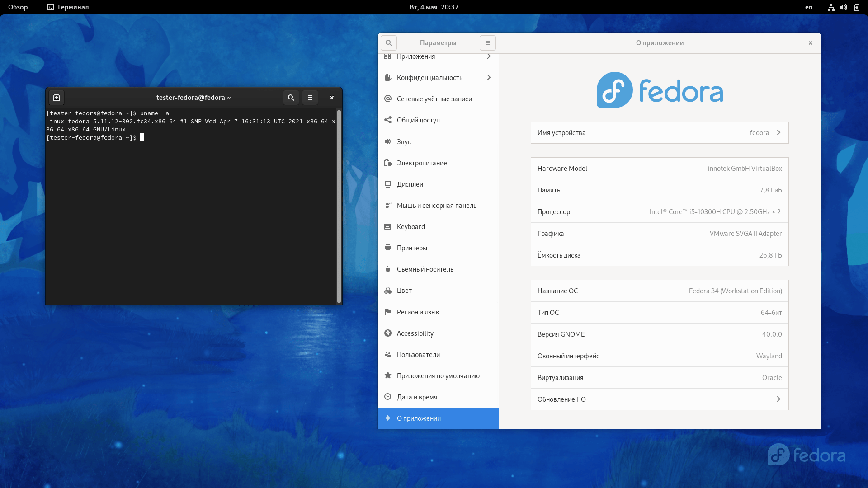Screen dimensions: 868x488
Task: Click the Терминал app menu in top bar
Action: [x=68, y=7]
